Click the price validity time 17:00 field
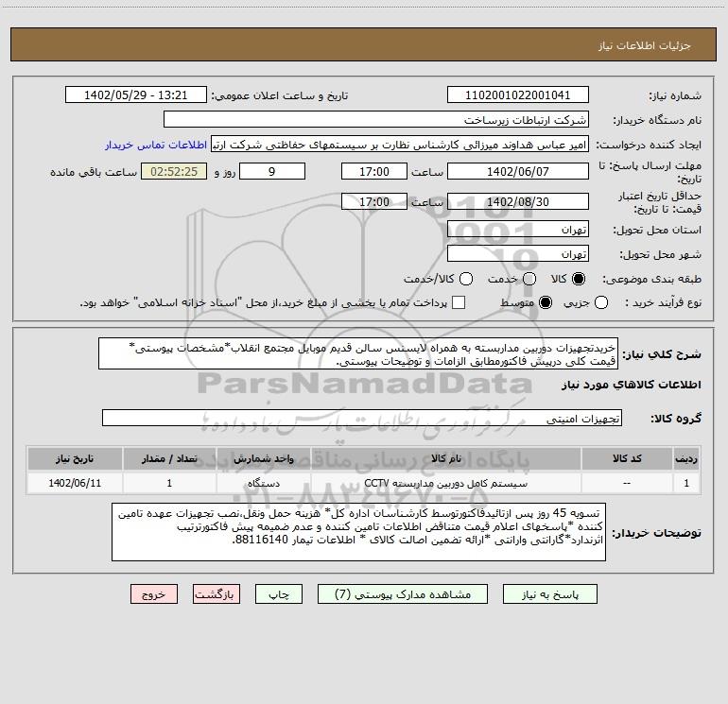The width and height of the screenshot is (728, 704). pos(374,202)
